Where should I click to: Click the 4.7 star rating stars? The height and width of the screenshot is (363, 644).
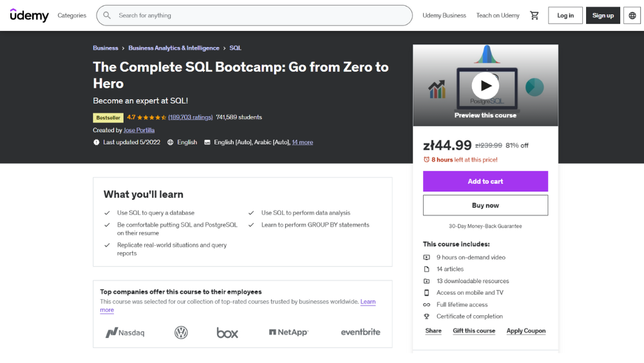[151, 117]
